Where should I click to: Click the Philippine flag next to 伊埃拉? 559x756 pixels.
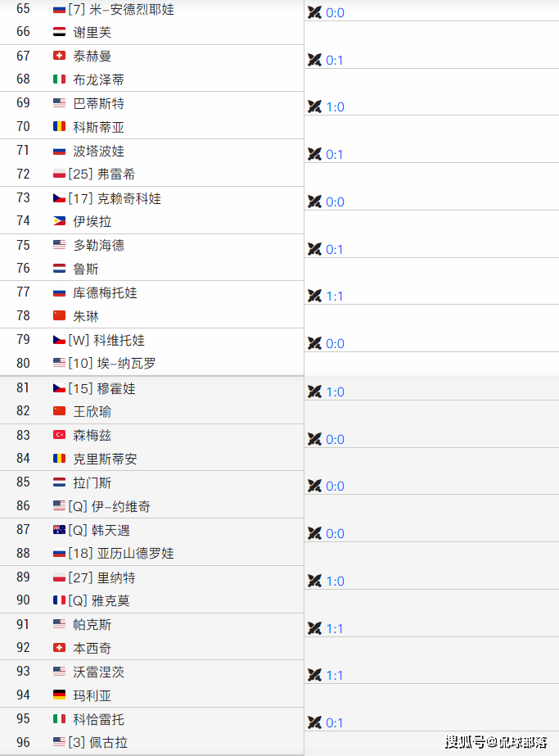[x=59, y=221]
